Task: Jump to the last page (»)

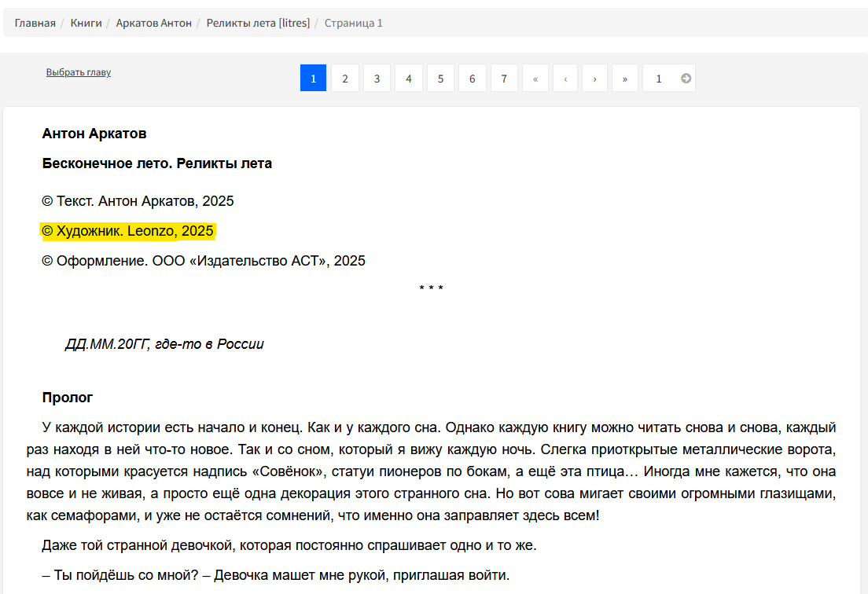Action: tap(625, 79)
